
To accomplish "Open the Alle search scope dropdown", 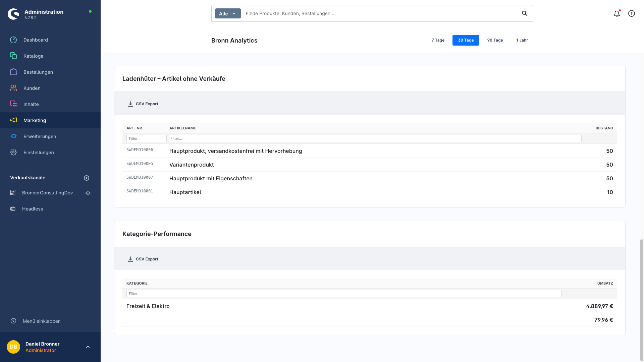I will coord(227,13).
